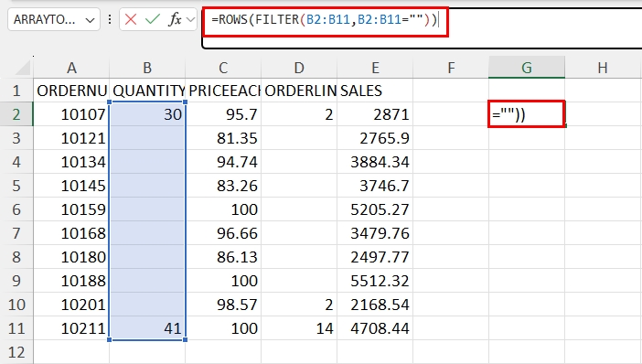
Task: Click sales cell 3884.34
Action: (x=375, y=162)
